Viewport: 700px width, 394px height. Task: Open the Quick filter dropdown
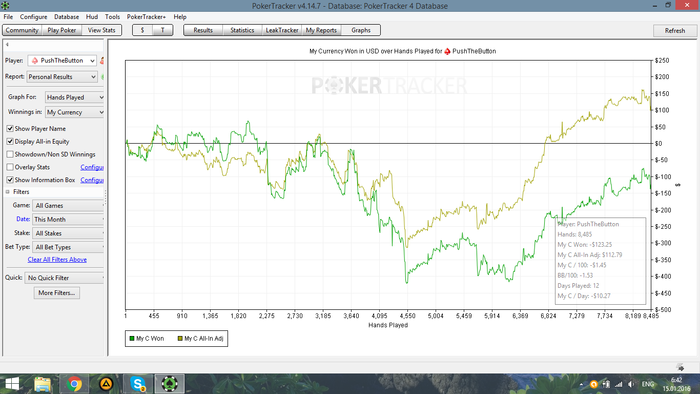(x=65, y=278)
